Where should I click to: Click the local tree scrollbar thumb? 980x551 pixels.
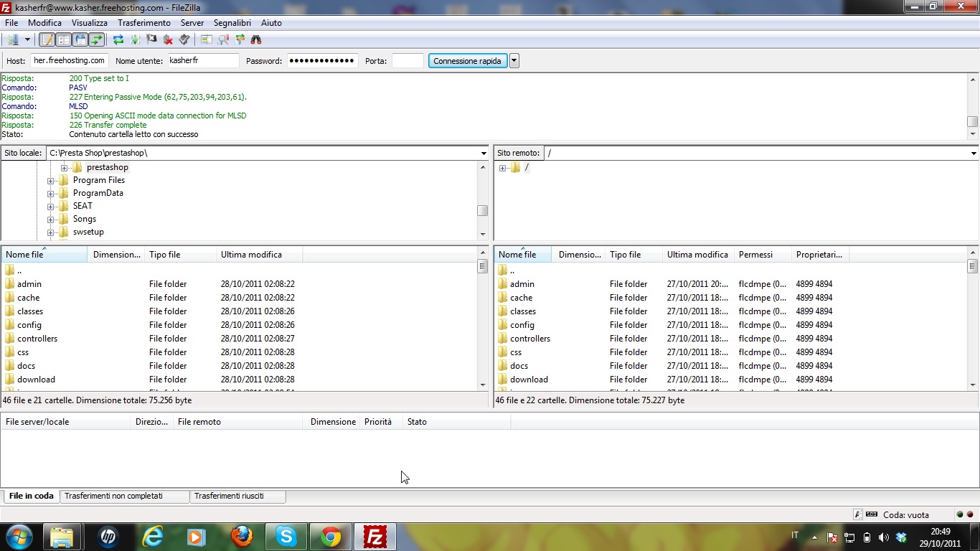483,211
